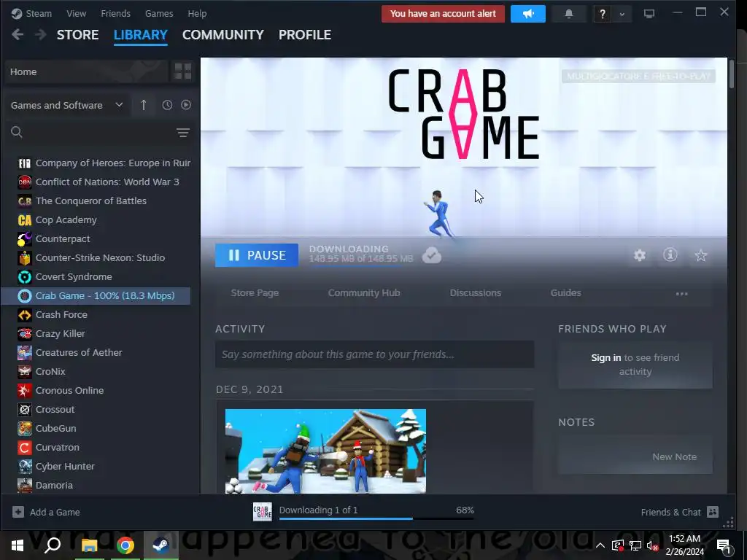This screenshot has height=560, width=747.
Task: Open the Friends menu
Action: point(116,13)
